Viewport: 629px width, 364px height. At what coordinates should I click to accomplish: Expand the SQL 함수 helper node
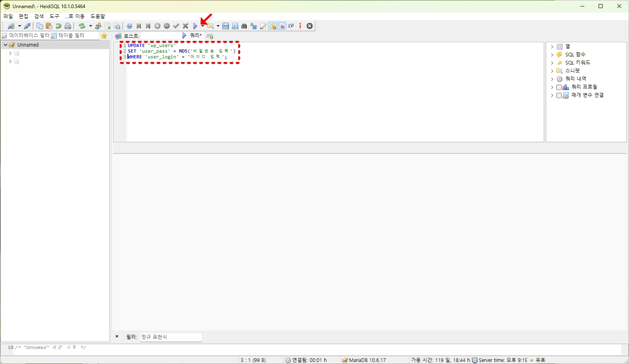[x=552, y=55]
